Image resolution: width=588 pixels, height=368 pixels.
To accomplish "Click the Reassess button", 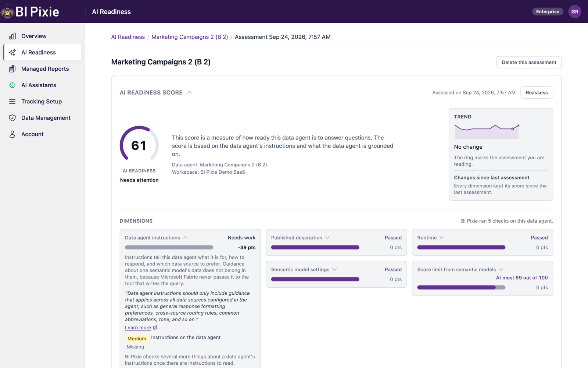I will pyautogui.click(x=537, y=92).
